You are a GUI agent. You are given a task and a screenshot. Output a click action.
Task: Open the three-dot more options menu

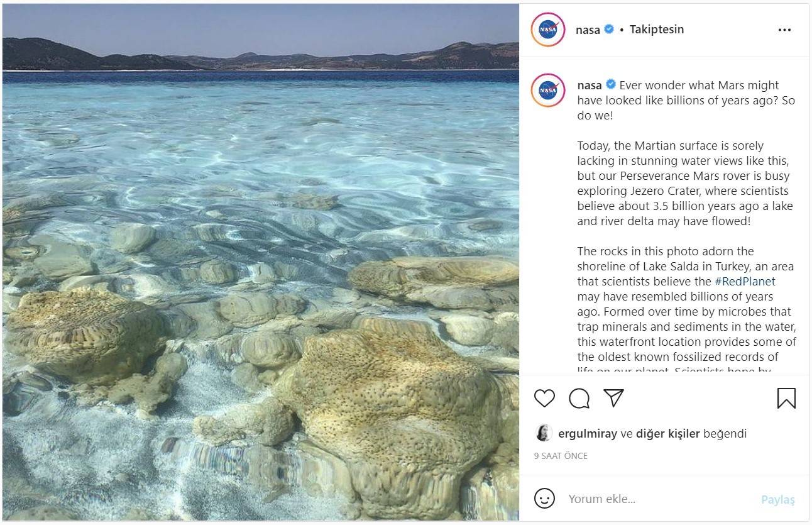point(784,30)
